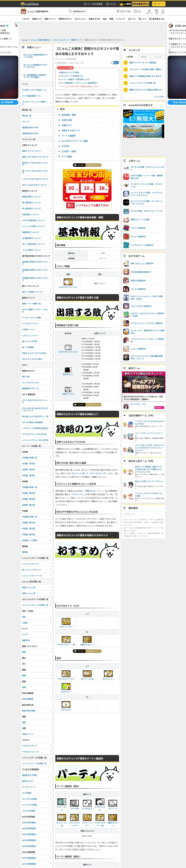
Task: Open the mail inquiry icon in header
Action: [x=156, y=11]
